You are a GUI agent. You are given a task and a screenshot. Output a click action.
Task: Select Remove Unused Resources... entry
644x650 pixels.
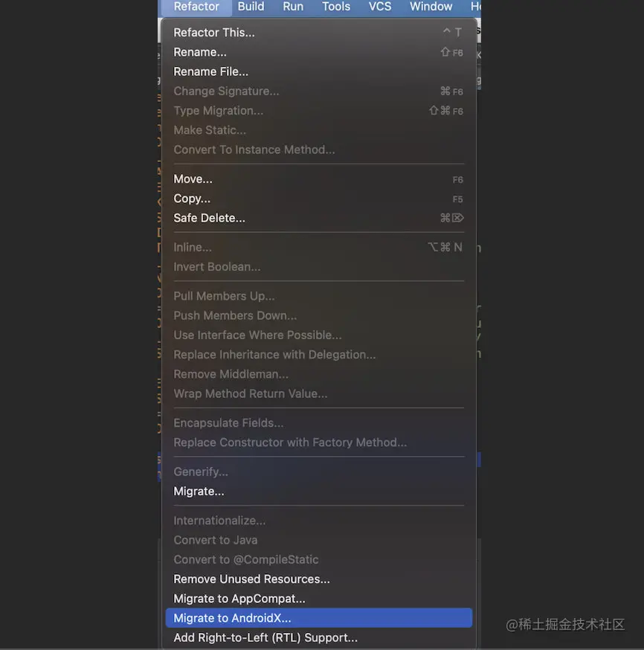click(319, 579)
